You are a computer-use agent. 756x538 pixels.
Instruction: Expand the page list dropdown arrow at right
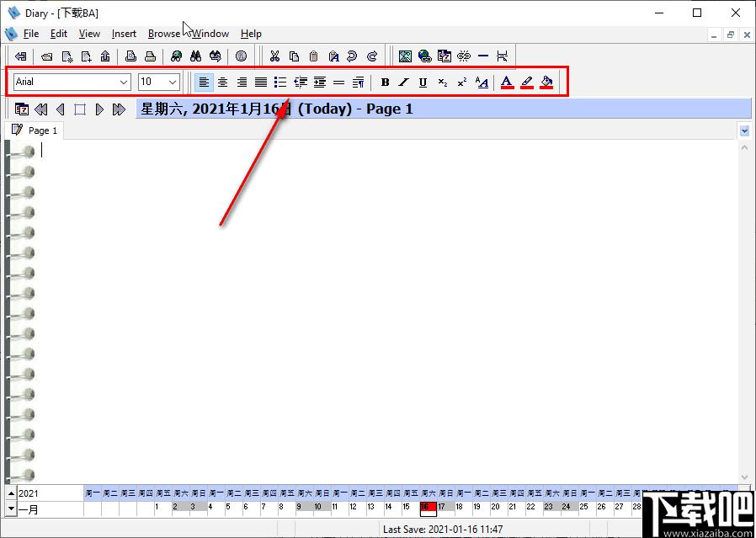point(744,131)
